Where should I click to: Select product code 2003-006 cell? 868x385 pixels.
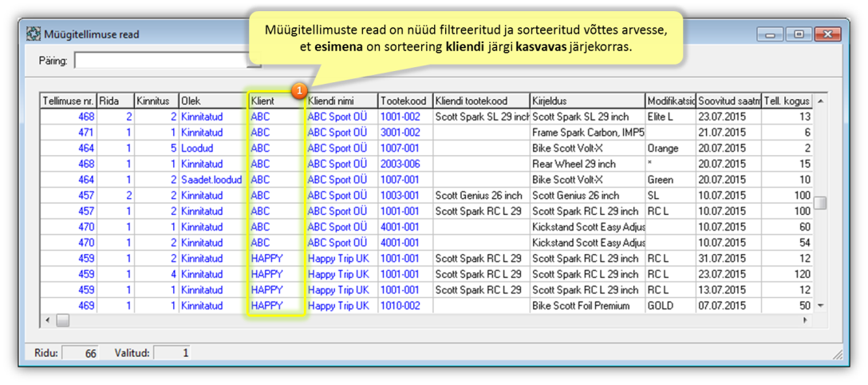(x=405, y=164)
